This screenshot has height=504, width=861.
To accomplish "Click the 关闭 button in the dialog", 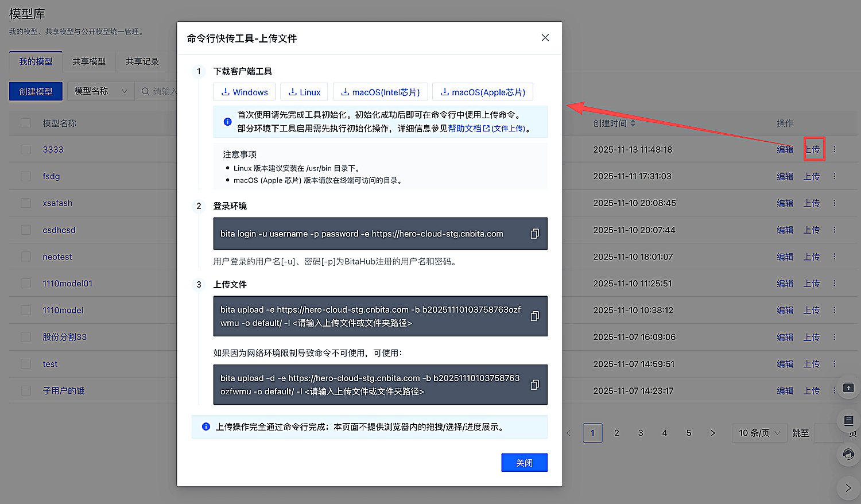I will 524,463.
